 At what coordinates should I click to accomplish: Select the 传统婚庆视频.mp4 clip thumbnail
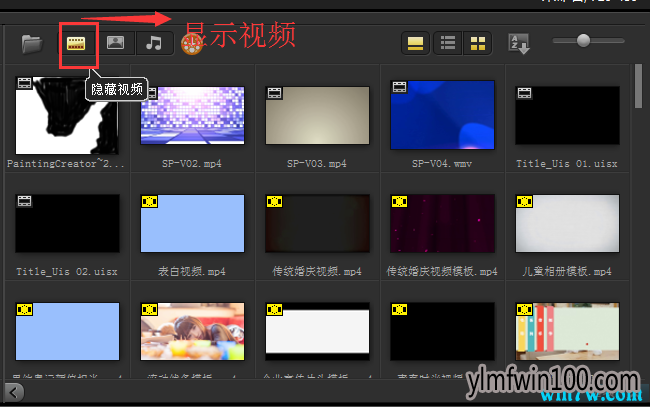click(318, 223)
